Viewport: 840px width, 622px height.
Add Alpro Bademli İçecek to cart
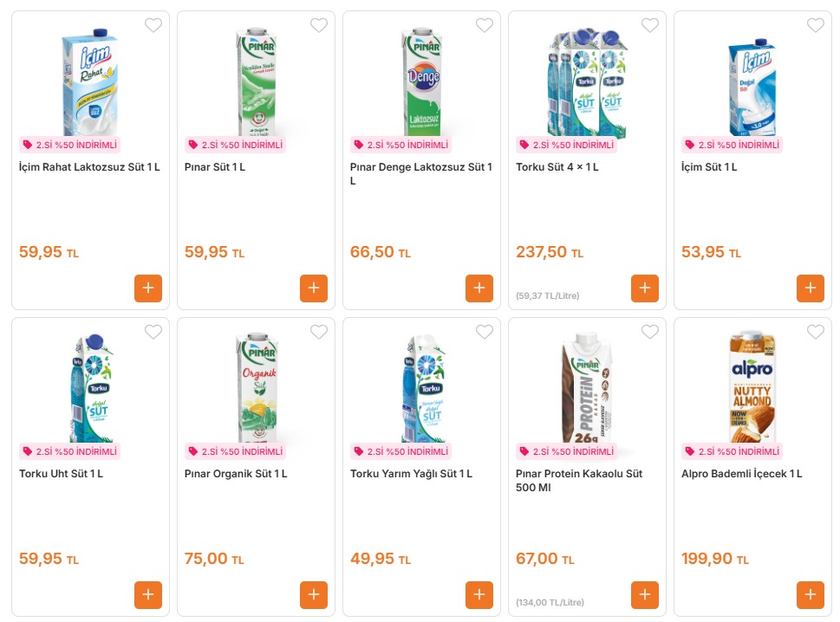click(x=811, y=595)
